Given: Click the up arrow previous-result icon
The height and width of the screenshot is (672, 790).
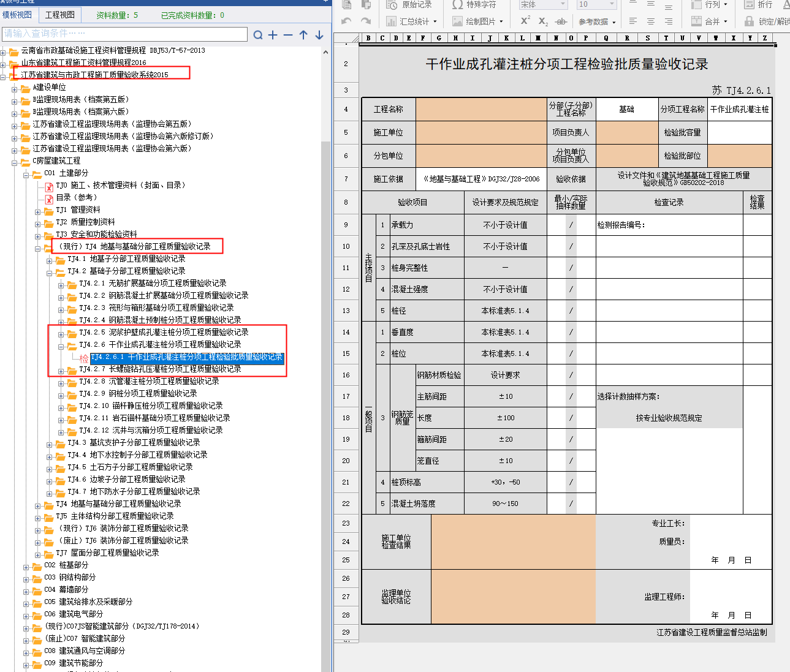Looking at the screenshot, I should coord(303,35).
